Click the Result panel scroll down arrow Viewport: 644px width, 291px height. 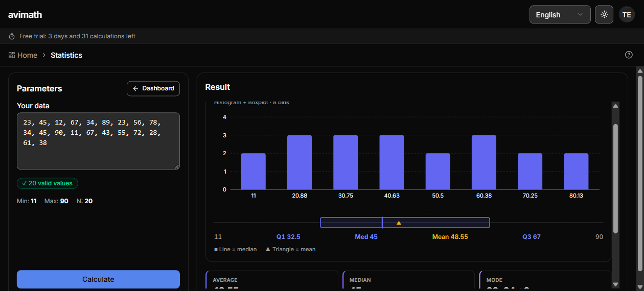[615, 284]
